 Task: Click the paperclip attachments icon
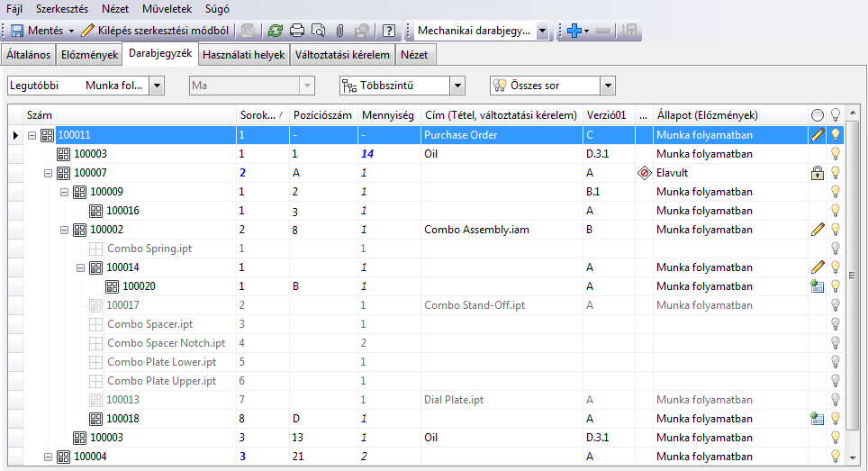coord(339,31)
